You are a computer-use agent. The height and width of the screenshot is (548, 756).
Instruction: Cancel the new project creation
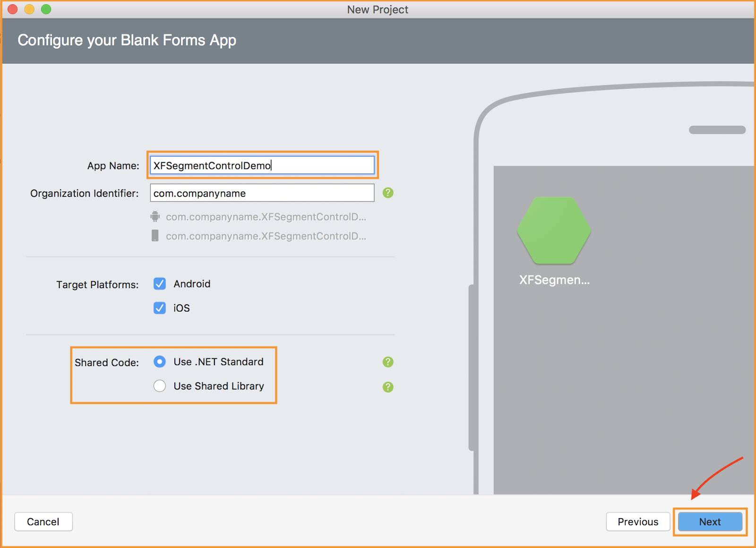click(x=43, y=522)
